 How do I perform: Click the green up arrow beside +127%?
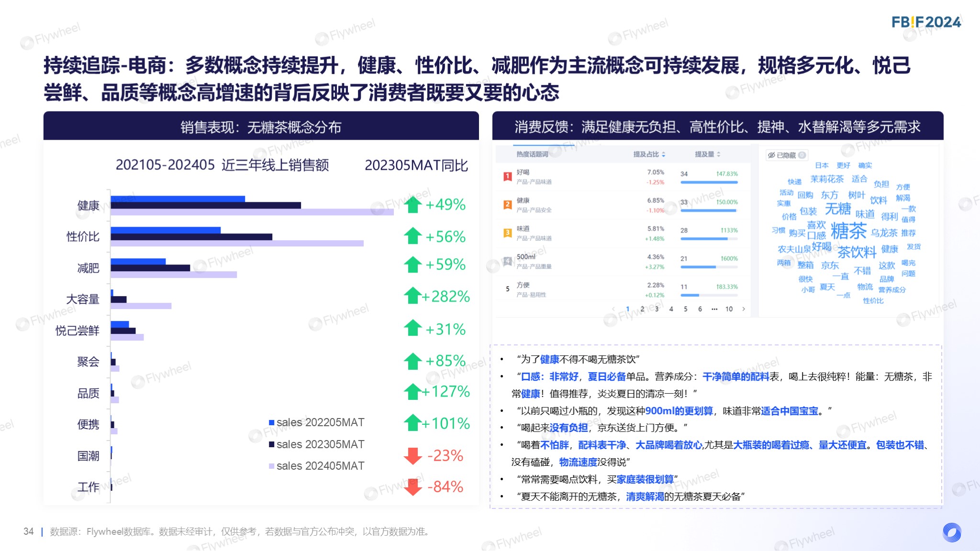point(412,391)
